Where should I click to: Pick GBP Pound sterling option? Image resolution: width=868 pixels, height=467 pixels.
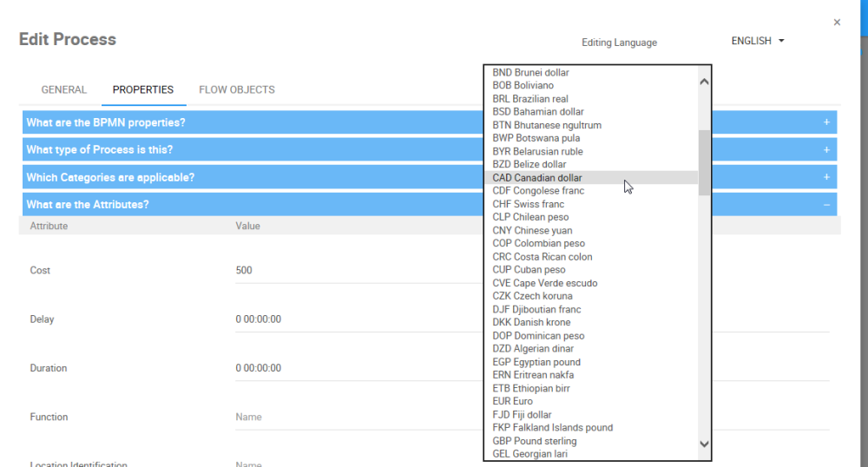point(534,441)
